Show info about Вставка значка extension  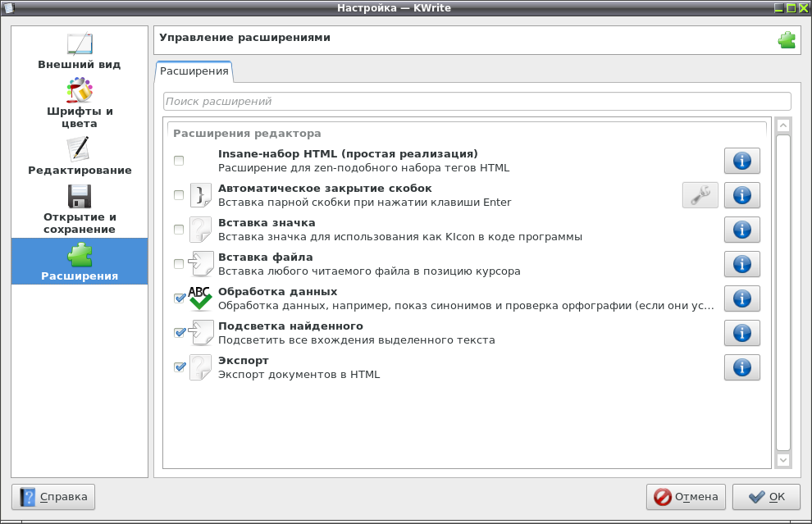tap(741, 230)
